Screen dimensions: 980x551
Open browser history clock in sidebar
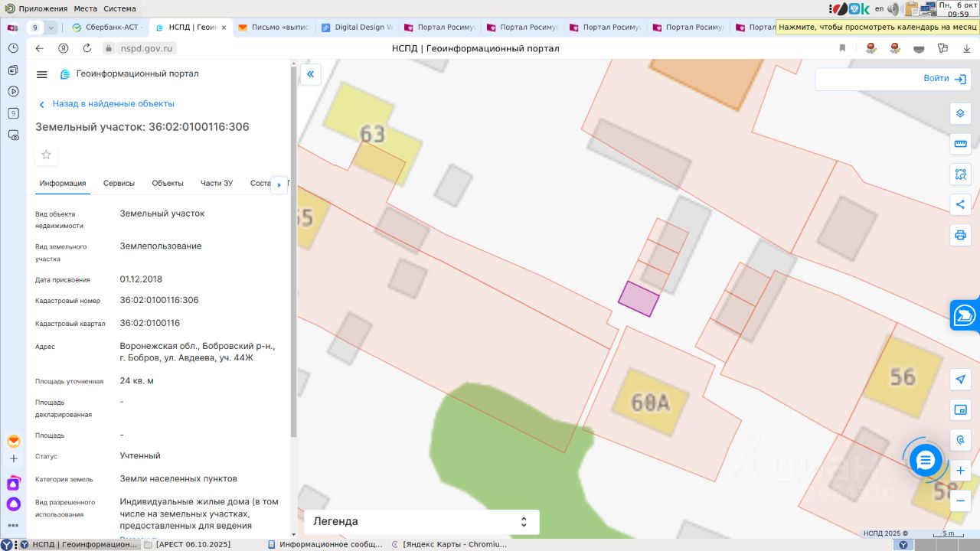(13, 47)
